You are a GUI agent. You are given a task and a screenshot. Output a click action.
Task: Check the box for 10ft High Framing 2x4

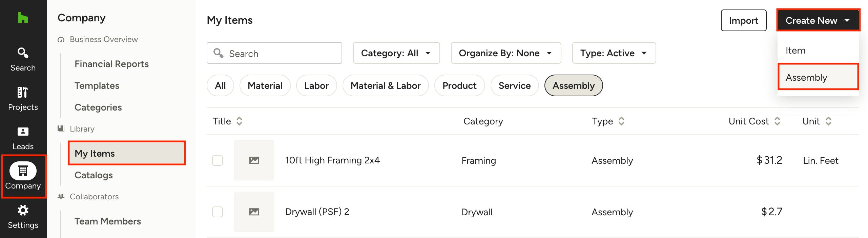click(218, 160)
